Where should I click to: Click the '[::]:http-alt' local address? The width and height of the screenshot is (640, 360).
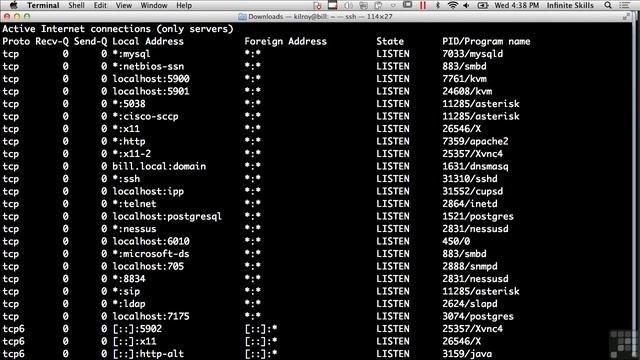point(148,354)
